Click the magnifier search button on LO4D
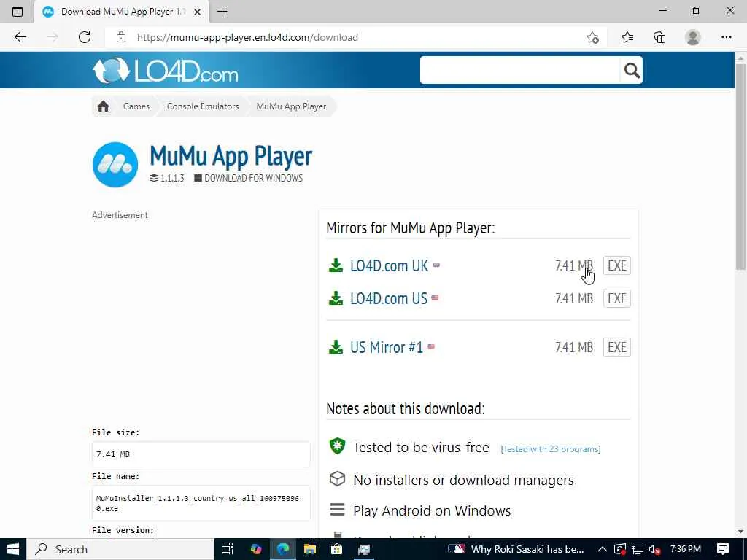The height and width of the screenshot is (560, 747). (632, 71)
